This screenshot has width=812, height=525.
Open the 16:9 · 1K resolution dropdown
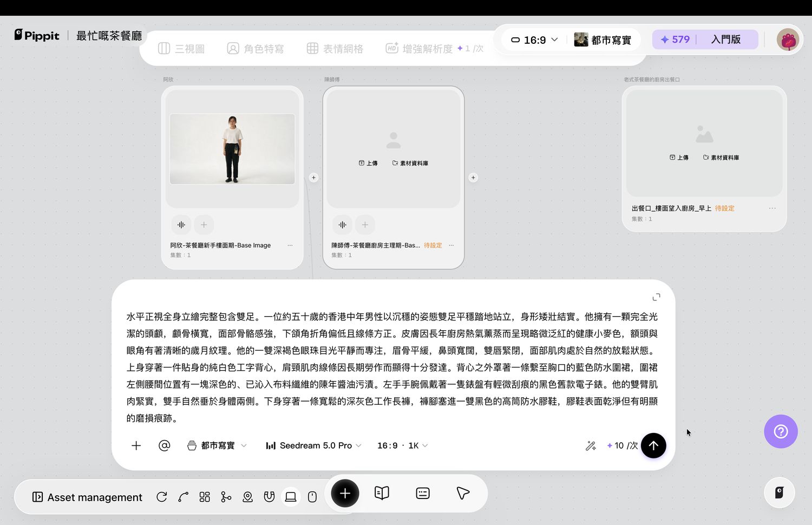[403, 445]
